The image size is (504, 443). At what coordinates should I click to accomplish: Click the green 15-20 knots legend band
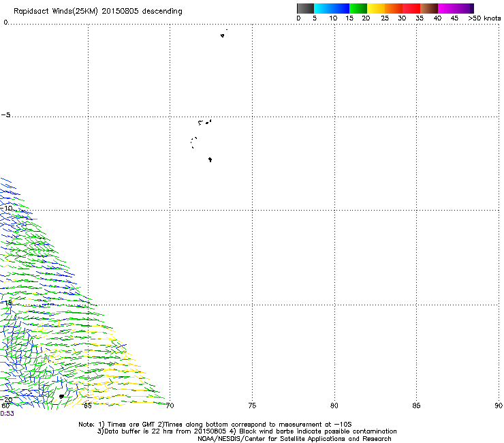[358, 8]
